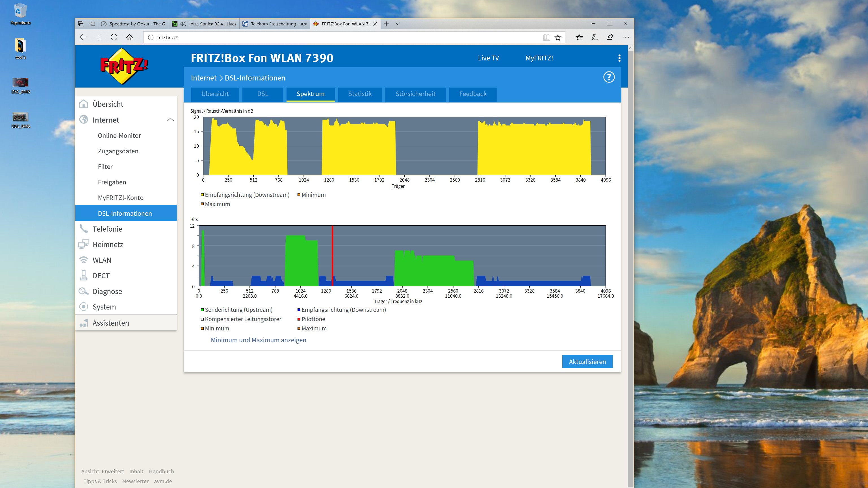Click Minimum und Maximum anzeigen link
868x488 pixels.
259,340
